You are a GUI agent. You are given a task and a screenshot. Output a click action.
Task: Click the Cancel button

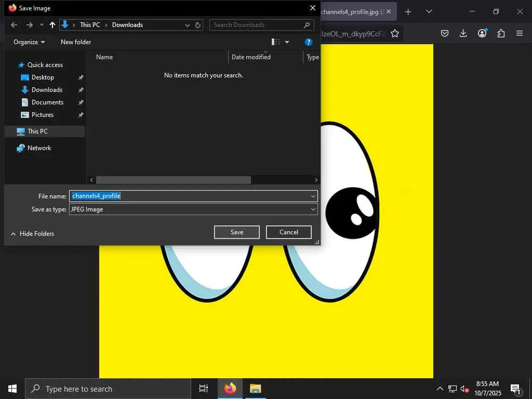(288, 232)
